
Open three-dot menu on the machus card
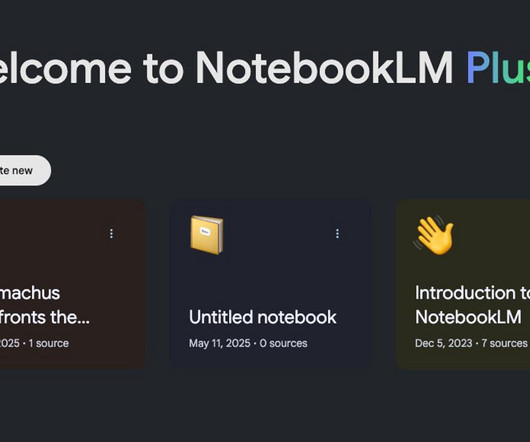[111, 234]
